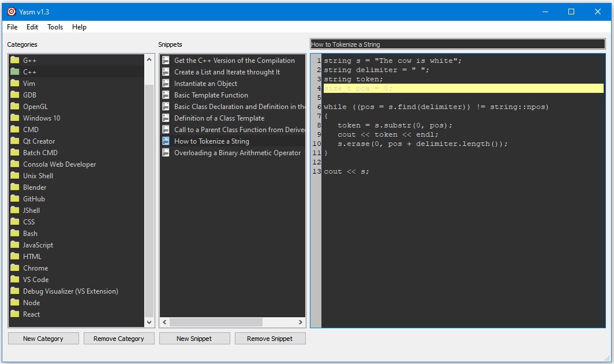
Task: Click snippet icon for Instantiate an Object
Action: pos(166,84)
